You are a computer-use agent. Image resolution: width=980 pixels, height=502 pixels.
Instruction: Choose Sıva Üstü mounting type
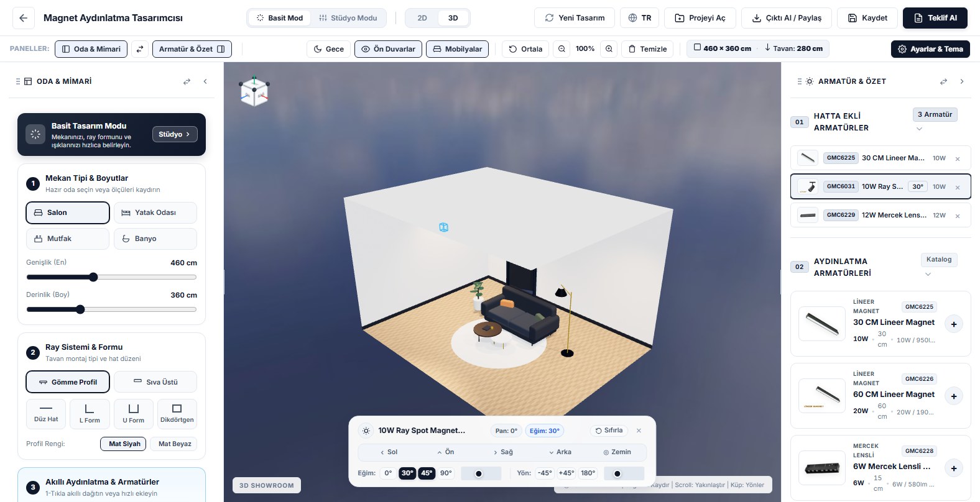coord(155,382)
